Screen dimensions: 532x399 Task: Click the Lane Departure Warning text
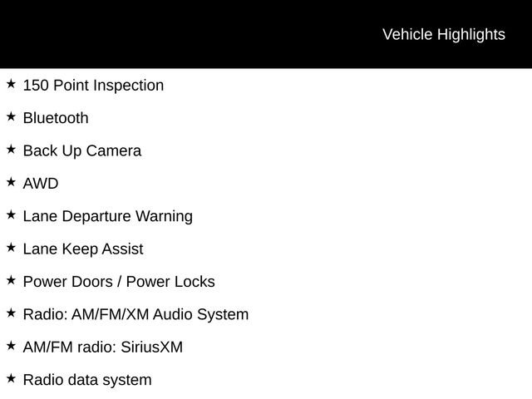coord(108,216)
